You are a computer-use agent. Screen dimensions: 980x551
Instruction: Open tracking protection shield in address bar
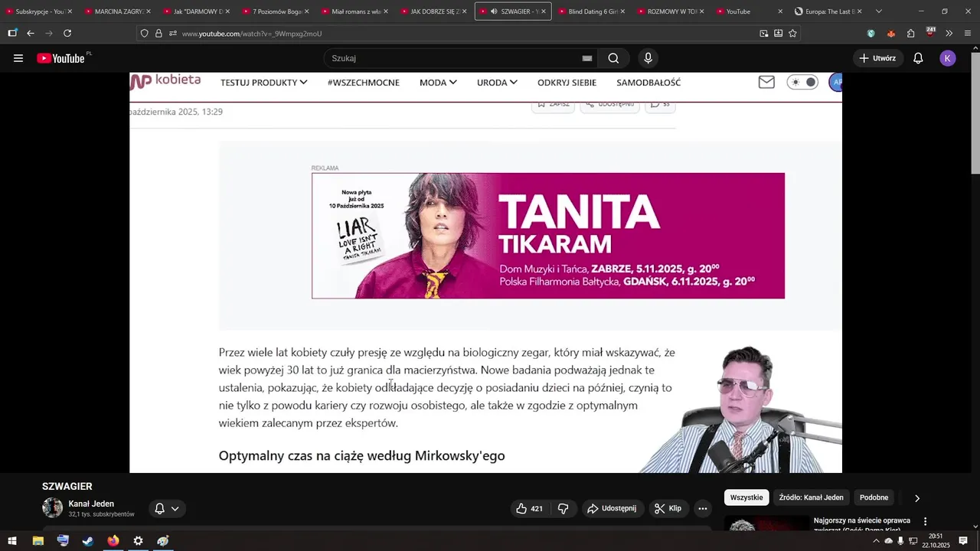(x=144, y=33)
